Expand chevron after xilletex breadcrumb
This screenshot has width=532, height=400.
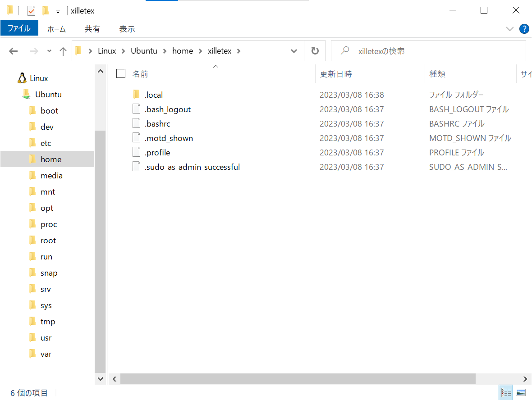click(239, 51)
